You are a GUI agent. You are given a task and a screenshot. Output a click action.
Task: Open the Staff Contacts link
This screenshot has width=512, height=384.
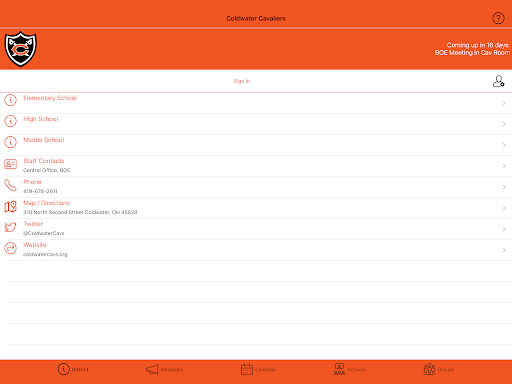coord(44,161)
